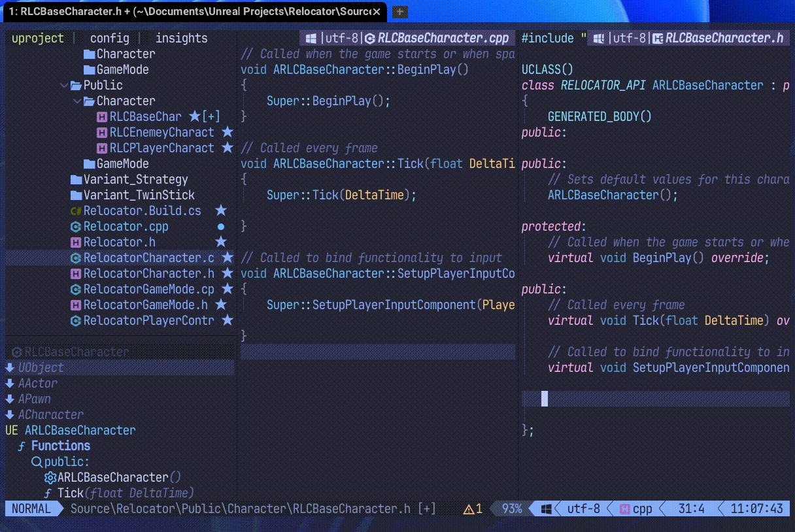Select the UE ARLCBaseCharacter class node

tap(71, 430)
